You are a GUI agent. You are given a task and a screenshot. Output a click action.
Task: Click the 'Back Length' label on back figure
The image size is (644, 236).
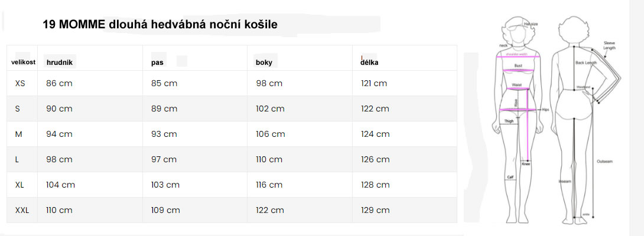click(x=586, y=62)
